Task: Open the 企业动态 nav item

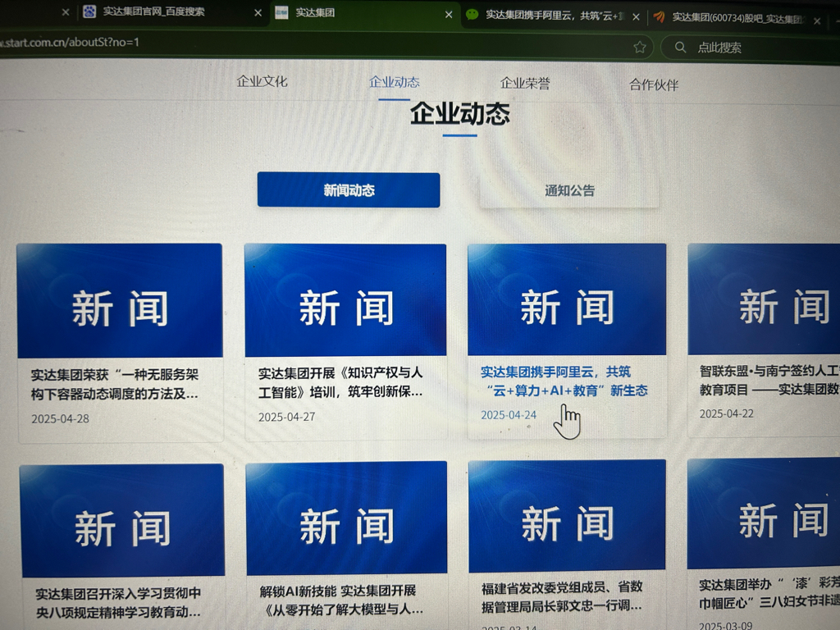Action: pos(395,82)
